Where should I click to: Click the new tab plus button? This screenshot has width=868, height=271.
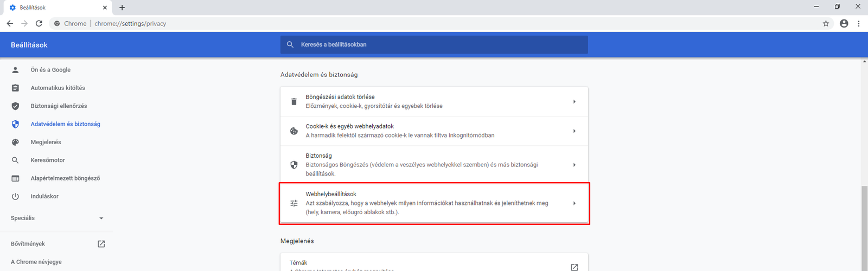[x=122, y=8]
